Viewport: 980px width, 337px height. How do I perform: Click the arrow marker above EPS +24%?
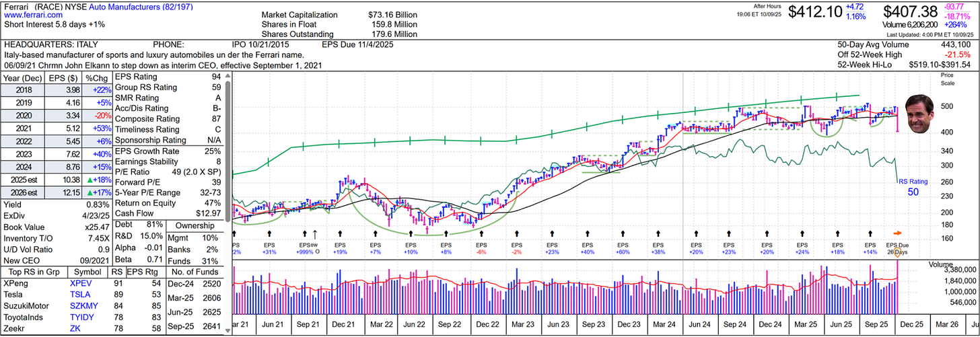(x=802, y=233)
